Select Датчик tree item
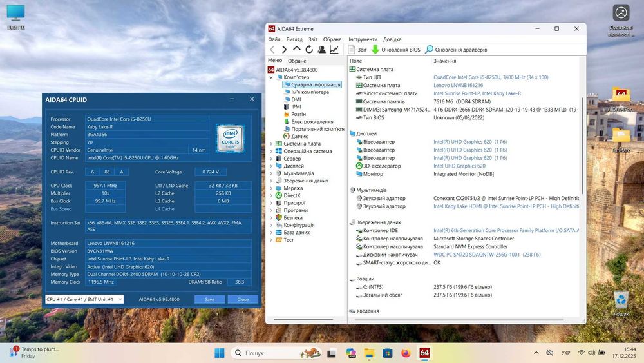This screenshot has width=644, height=363. point(296,137)
